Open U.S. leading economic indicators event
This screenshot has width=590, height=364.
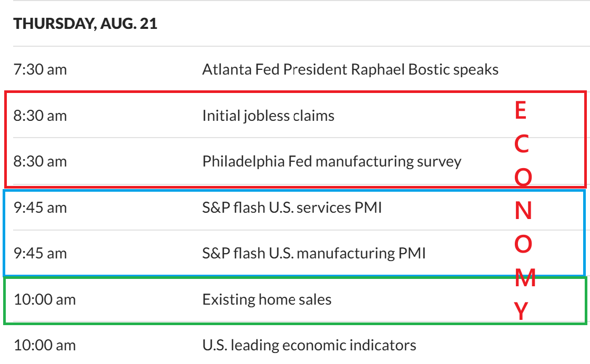click(309, 346)
